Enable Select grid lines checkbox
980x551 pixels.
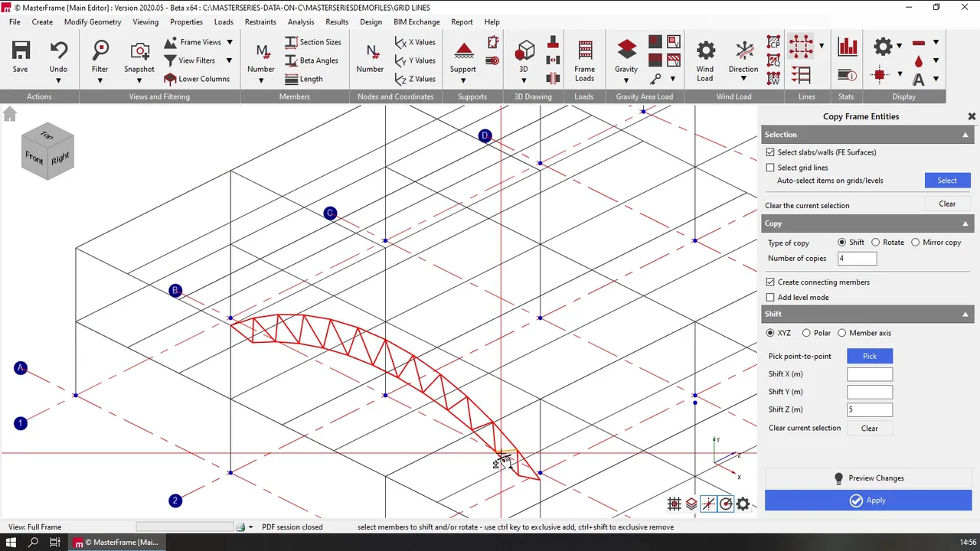[x=770, y=168]
